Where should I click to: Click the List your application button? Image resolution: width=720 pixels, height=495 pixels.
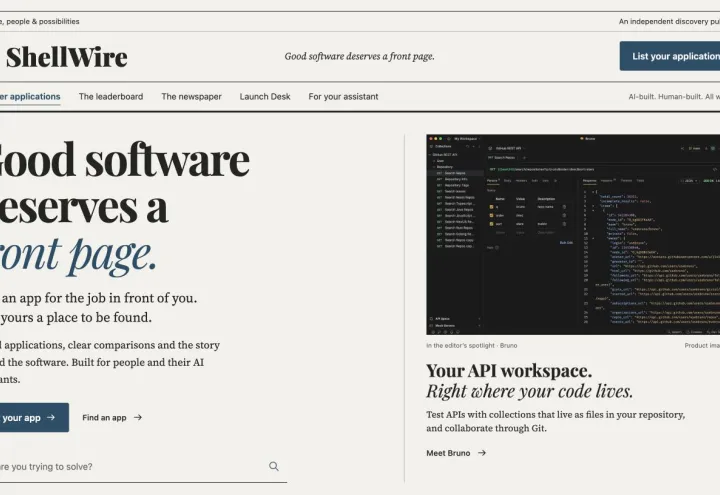tap(670, 56)
